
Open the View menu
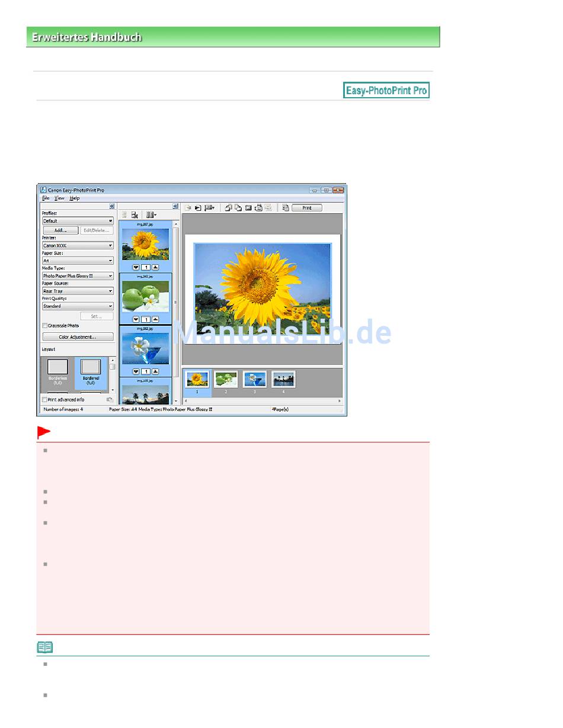(59, 198)
